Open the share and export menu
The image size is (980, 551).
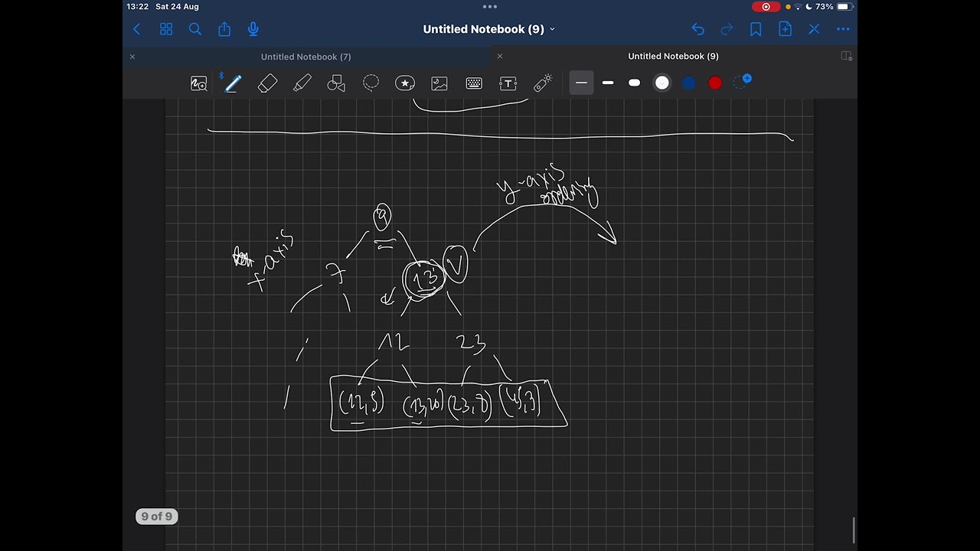coord(224,29)
